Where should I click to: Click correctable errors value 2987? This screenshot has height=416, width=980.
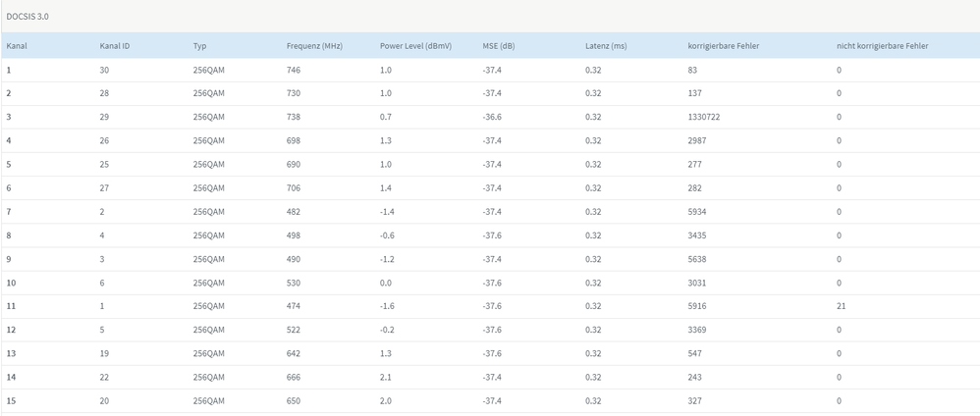click(697, 140)
